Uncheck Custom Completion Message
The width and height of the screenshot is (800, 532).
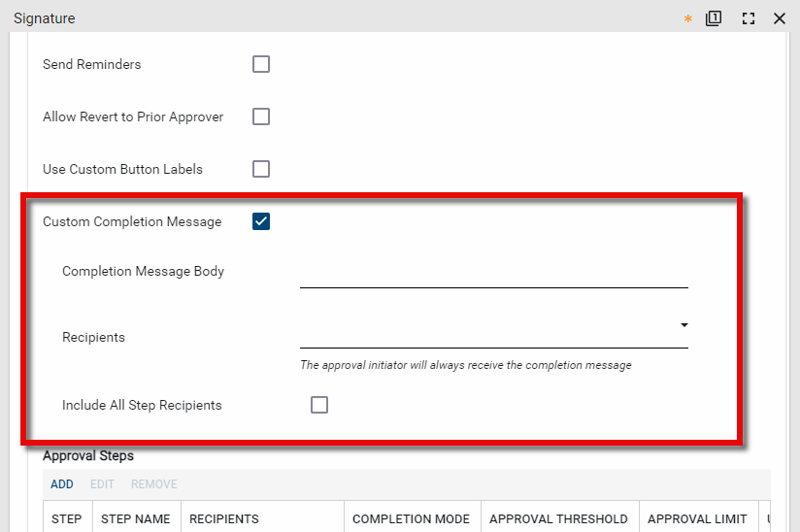click(x=261, y=221)
